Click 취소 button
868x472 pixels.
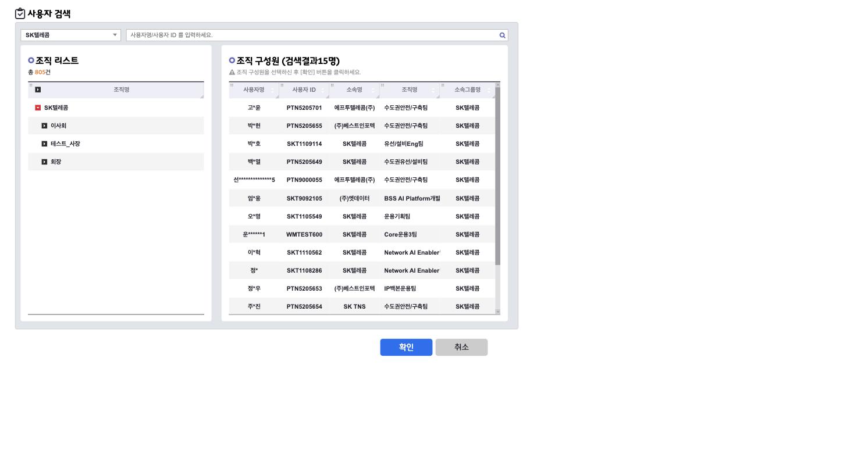click(461, 347)
